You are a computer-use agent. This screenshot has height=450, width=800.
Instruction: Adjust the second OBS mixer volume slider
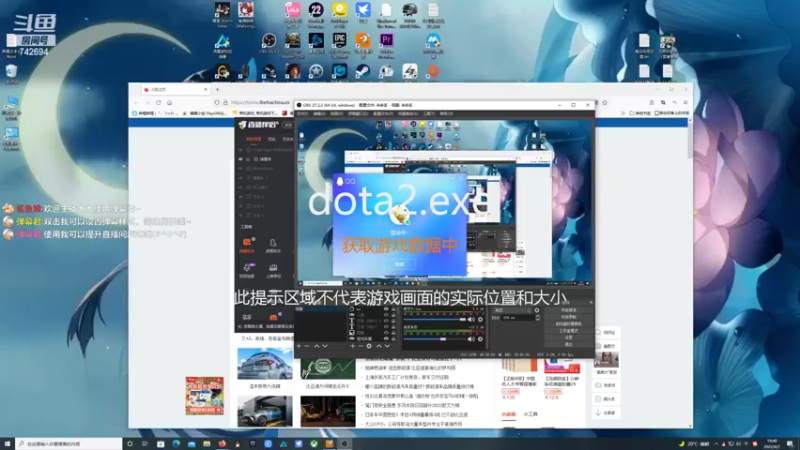[x=434, y=339]
